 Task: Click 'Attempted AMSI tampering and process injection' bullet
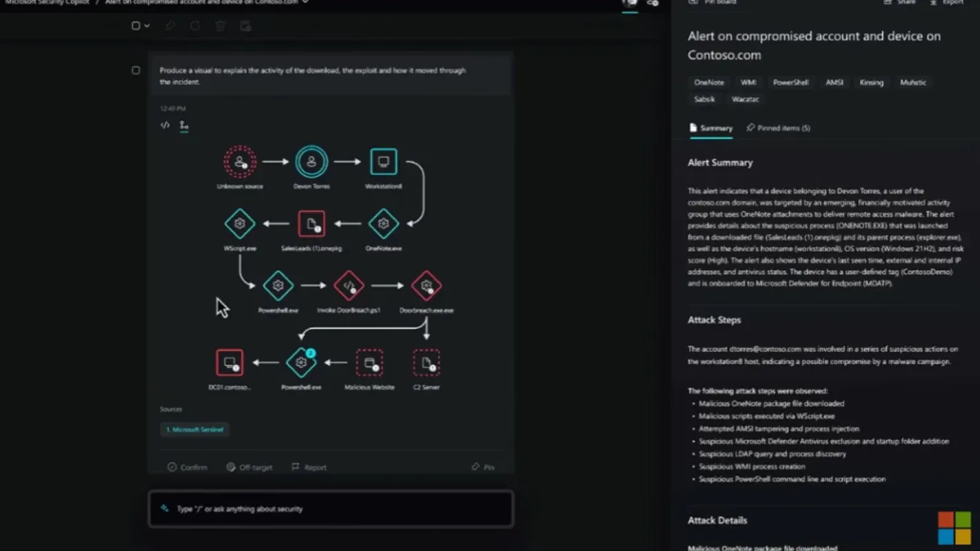(x=779, y=428)
